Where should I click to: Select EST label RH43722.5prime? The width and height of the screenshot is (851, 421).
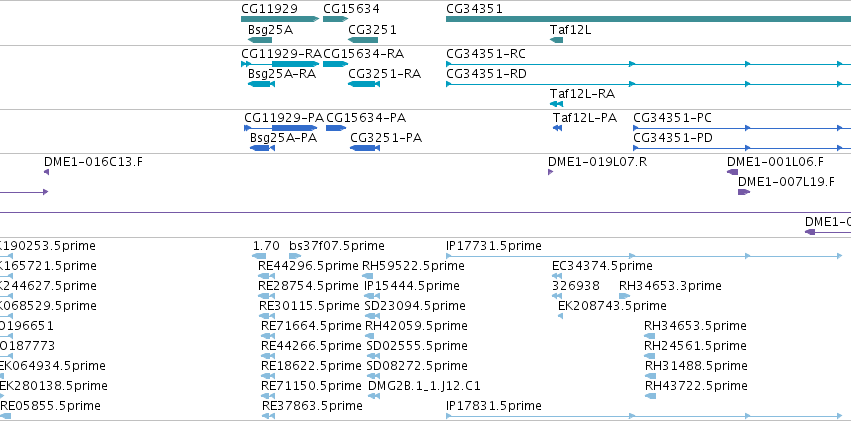click(x=696, y=386)
